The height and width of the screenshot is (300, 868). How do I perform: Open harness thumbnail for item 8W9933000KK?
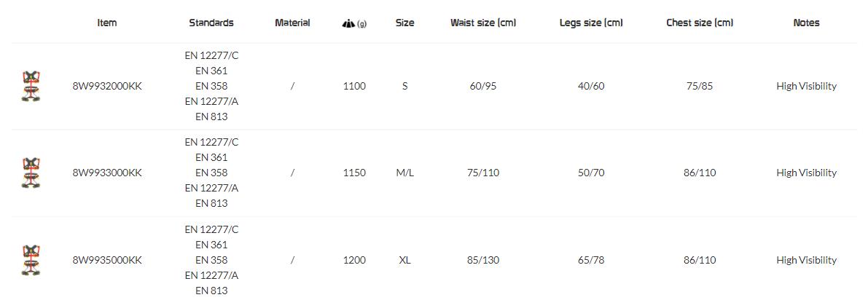(x=31, y=173)
